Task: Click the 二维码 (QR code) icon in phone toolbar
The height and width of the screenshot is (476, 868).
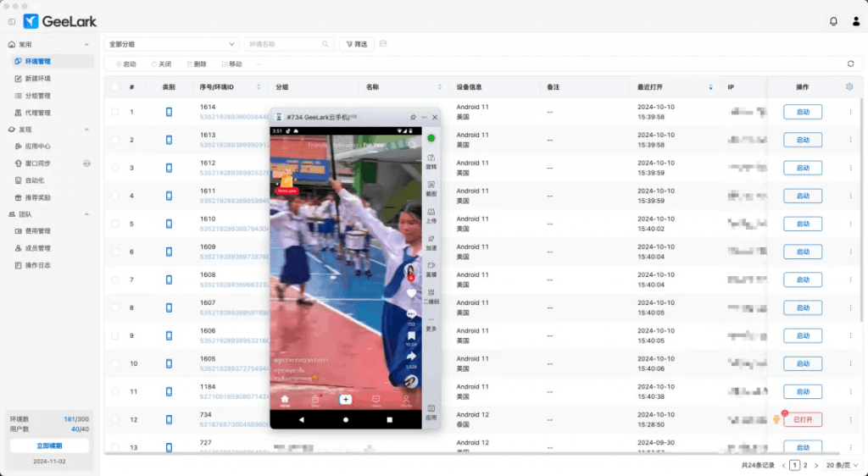Action: tap(431, 296)
